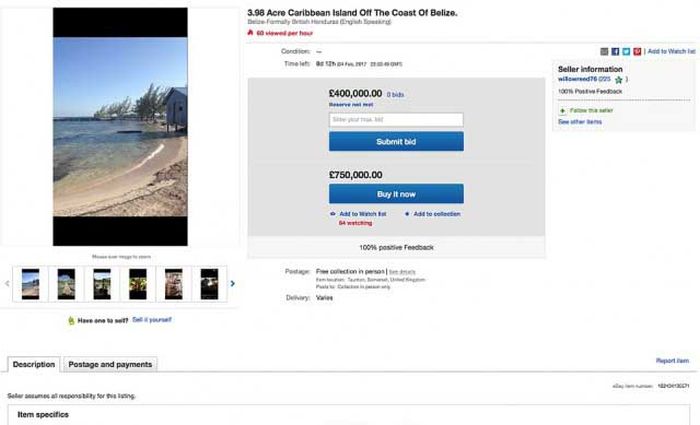This screenshot has width=700, height=425.
Task: Open the 'Sell it yourself' link
Action: [152, 320]
